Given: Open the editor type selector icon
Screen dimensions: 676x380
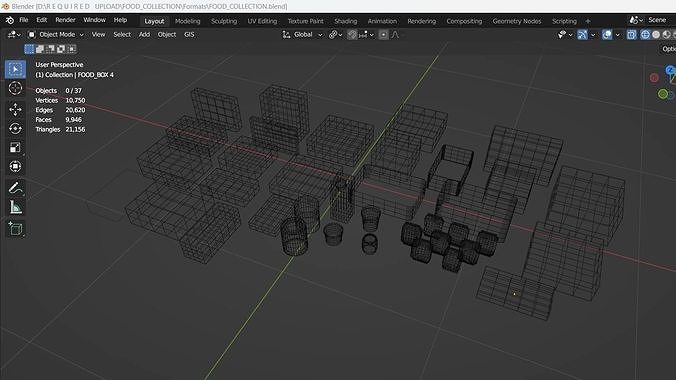Looking at the screenshot, I should [x=14, y=35].
